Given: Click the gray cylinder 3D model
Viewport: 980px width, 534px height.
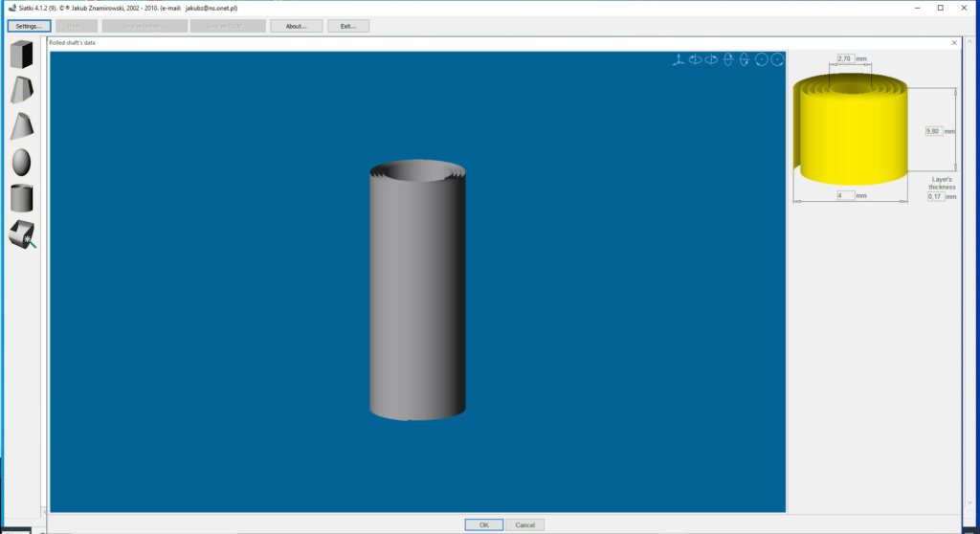Looking at the screenshot, I should click(417, 290).
